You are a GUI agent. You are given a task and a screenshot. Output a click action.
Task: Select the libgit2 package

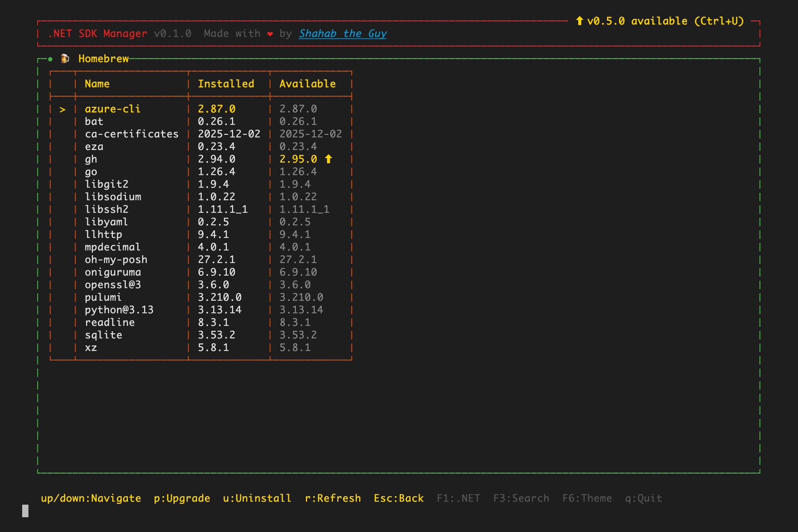click(106, 184)
